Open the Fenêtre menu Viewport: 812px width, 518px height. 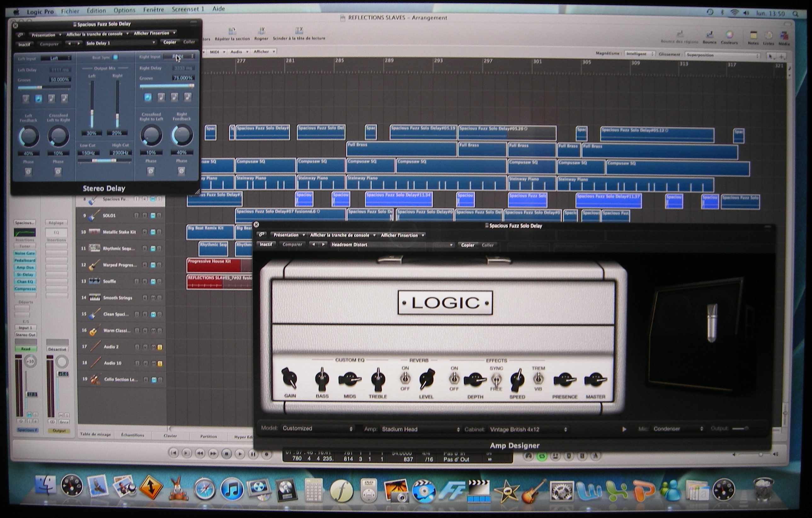point(153,10)
